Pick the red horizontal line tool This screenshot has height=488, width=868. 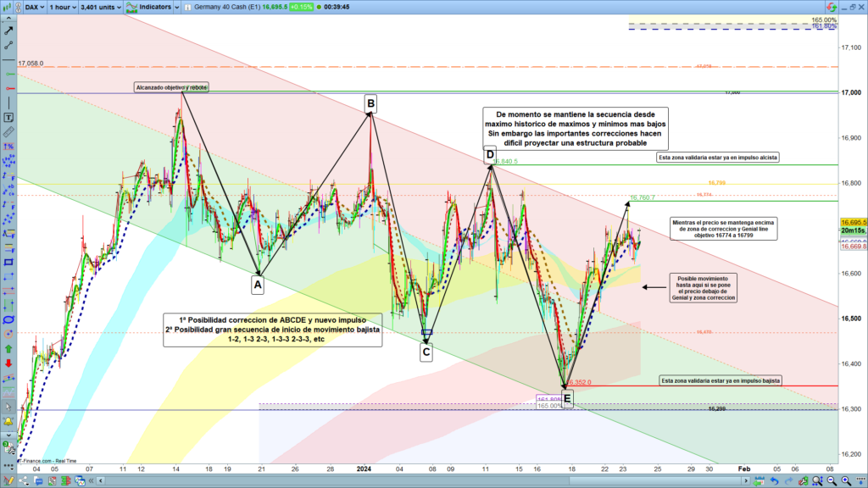8,88
